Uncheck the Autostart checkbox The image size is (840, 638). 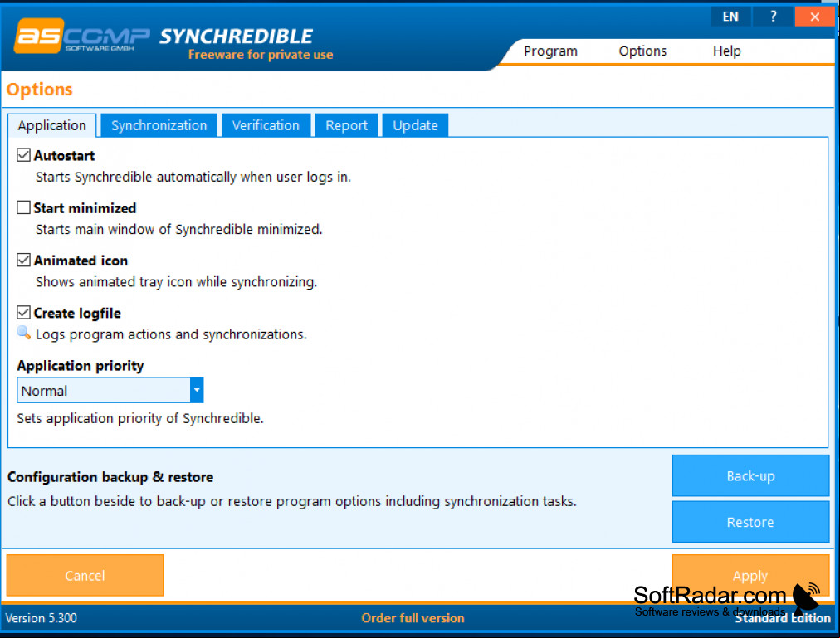point(23,155)
